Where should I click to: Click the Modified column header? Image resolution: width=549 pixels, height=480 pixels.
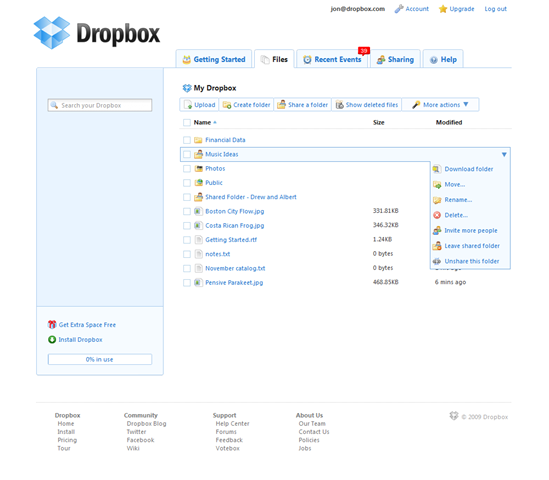449,122
